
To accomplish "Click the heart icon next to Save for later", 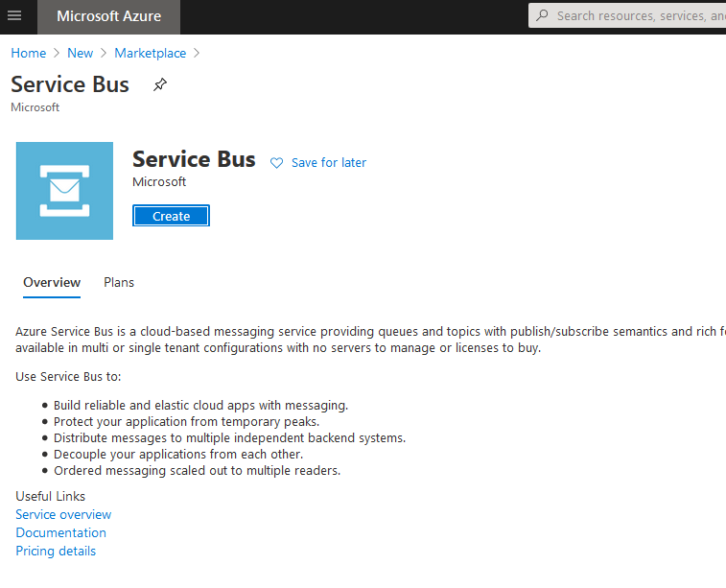I will click(x=276, y=163).
